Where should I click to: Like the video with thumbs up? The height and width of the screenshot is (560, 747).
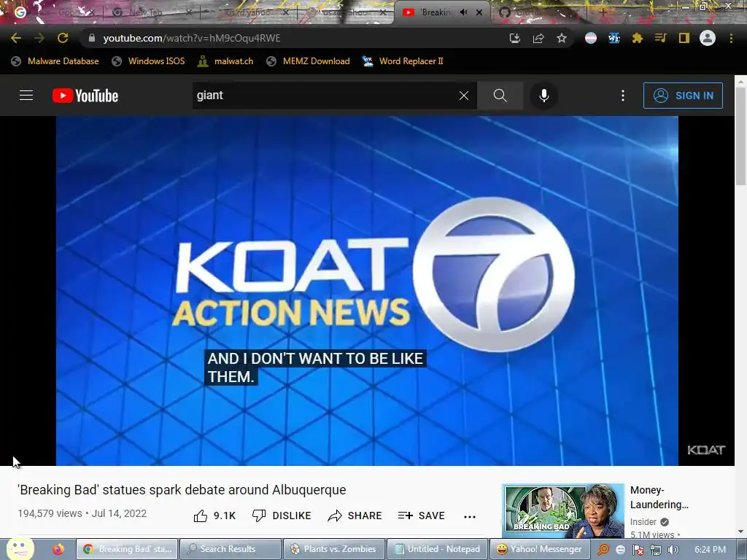[x=214, y=516]
